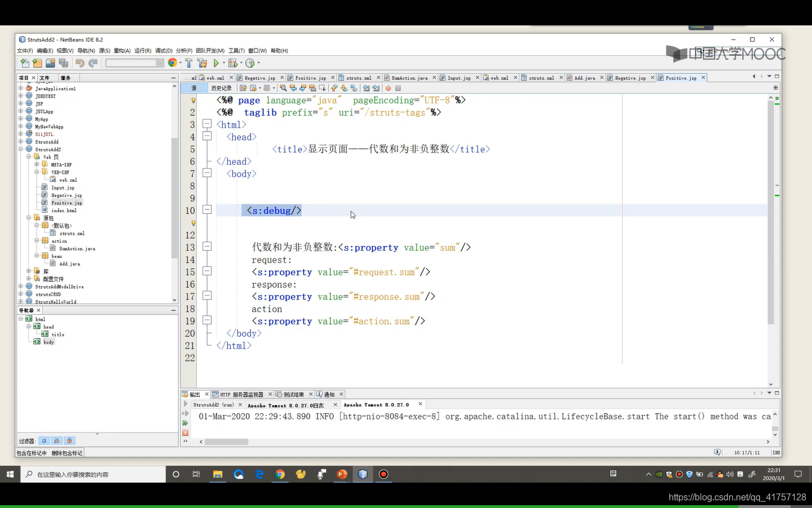
Task: Toggle the first navigator filter button
Action: 44,441
